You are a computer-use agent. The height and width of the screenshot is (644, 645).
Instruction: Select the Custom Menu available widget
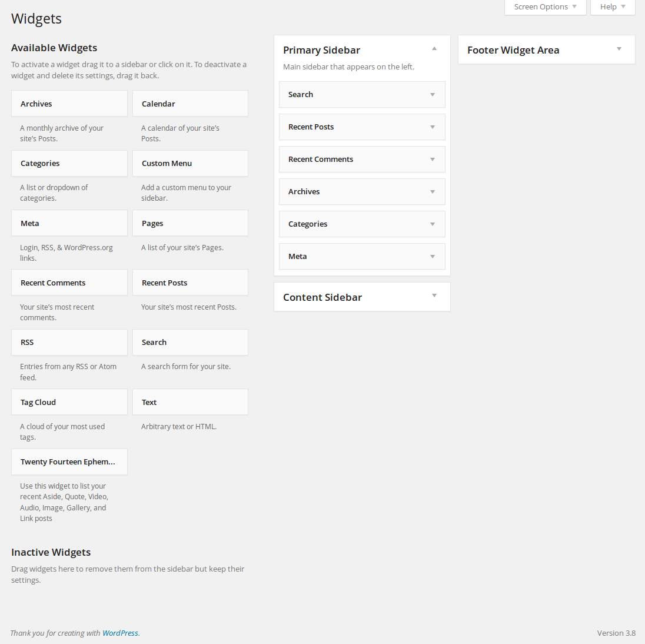point(190,163)
